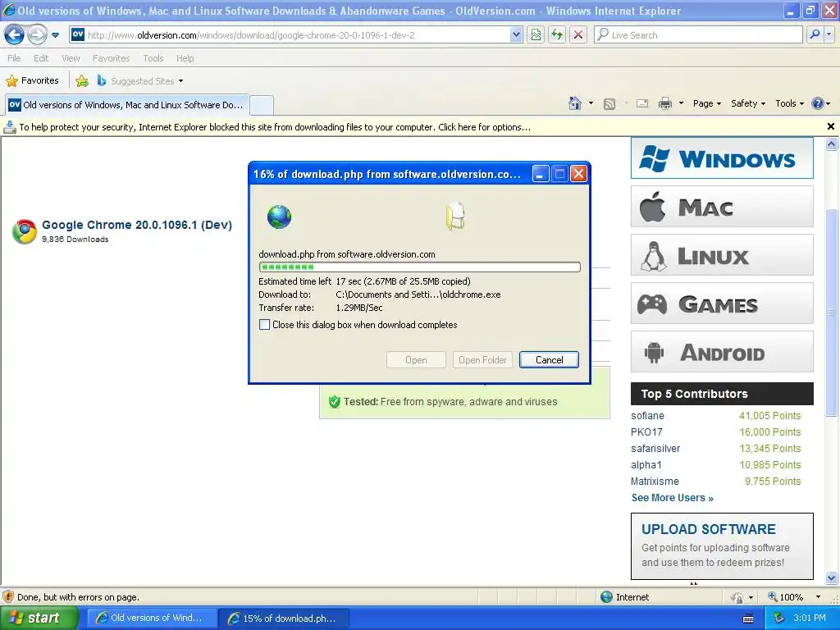Click the Refresh page icon
This screenshot has height=630, width=840.
pyautogui.click(x=557, y=35)
